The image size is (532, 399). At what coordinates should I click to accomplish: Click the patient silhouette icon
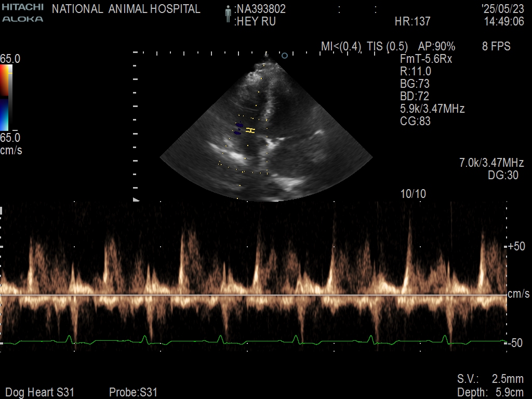pyautogui.click(x=228, y=15)
